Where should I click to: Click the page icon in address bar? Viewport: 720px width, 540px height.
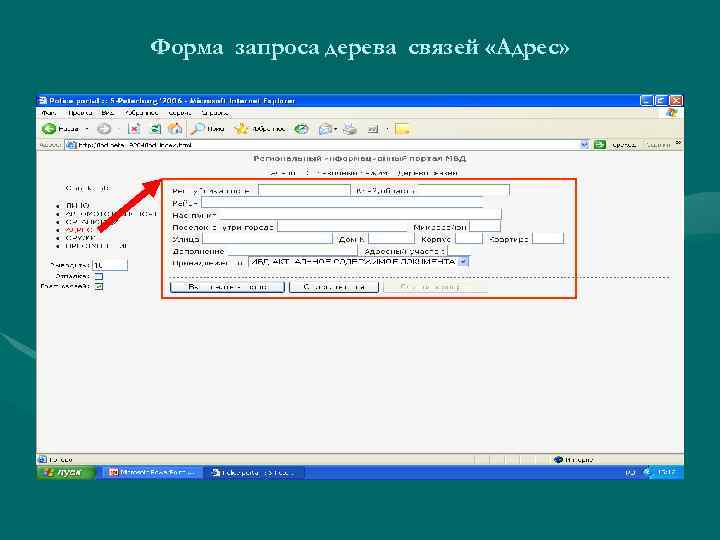[71, 145]
